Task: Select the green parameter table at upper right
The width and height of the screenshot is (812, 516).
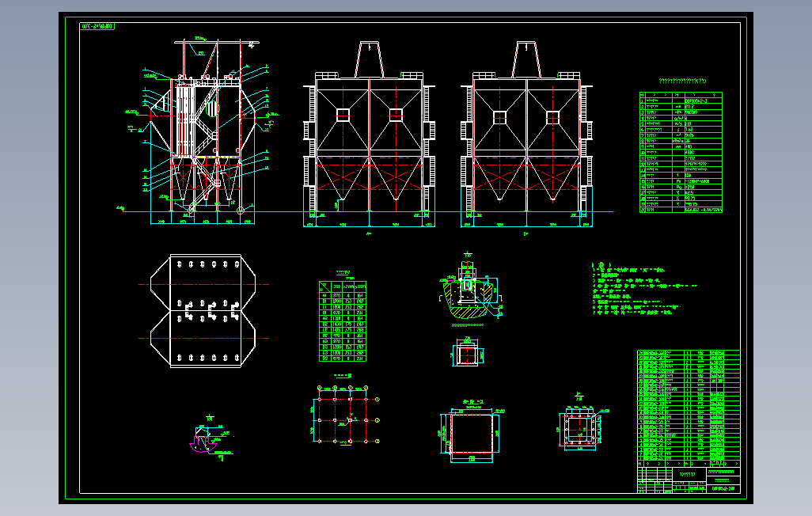Action: pyautogui.click(x=681, y=152)
